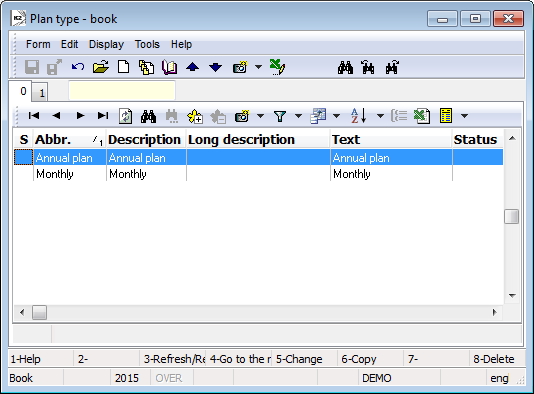The height and width of the screenshot is (394, 534).
Task: Go to last record arrow
Action: click(x=103, y=116)
